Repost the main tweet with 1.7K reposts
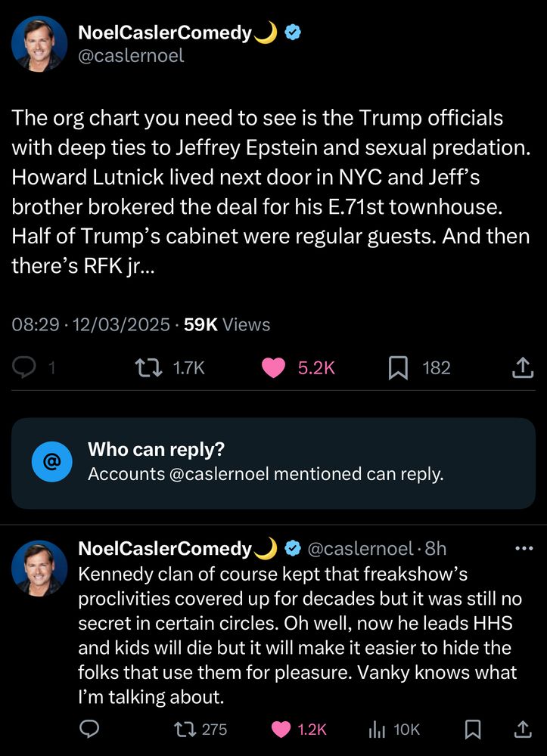The image size is (547, 756). pos(146,367)
